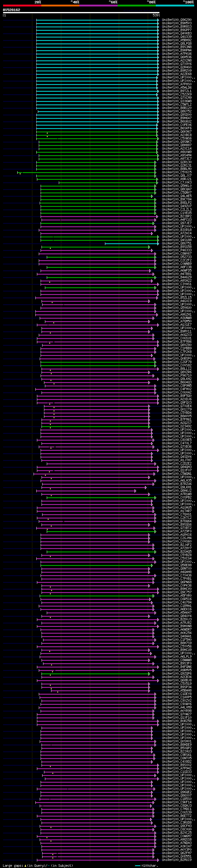Click the green alignment bar for UniRef100_Q9ZQP6
The height and width of the screenshot is (868, 197).
pyautogui.click(x=96, y=674)
